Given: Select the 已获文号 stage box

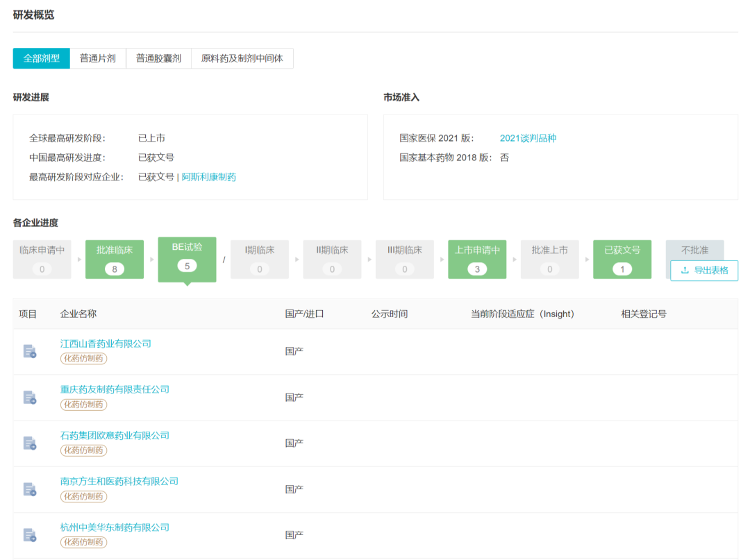Looking at the screenshot, I should coord(622,259).
